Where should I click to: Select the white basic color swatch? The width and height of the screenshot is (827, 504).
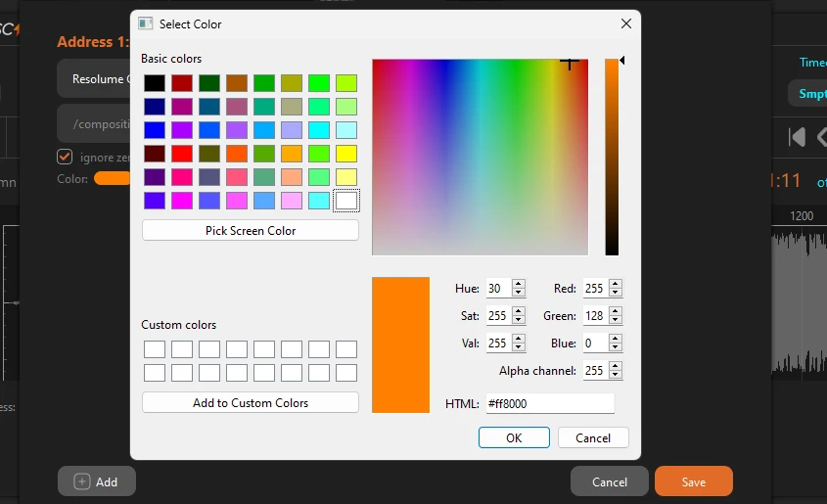pyautogui.click(x=346, y=201)
